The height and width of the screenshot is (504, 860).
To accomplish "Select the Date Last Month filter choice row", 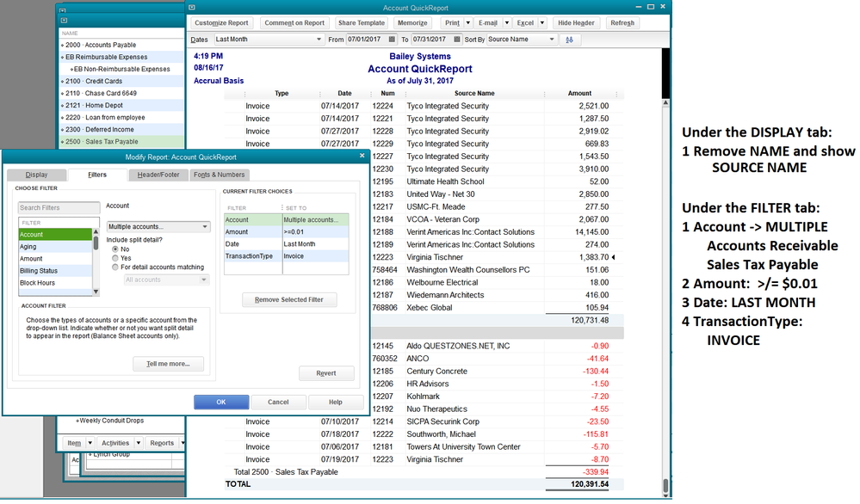I will pyautogui.click(x=287, y=243).
